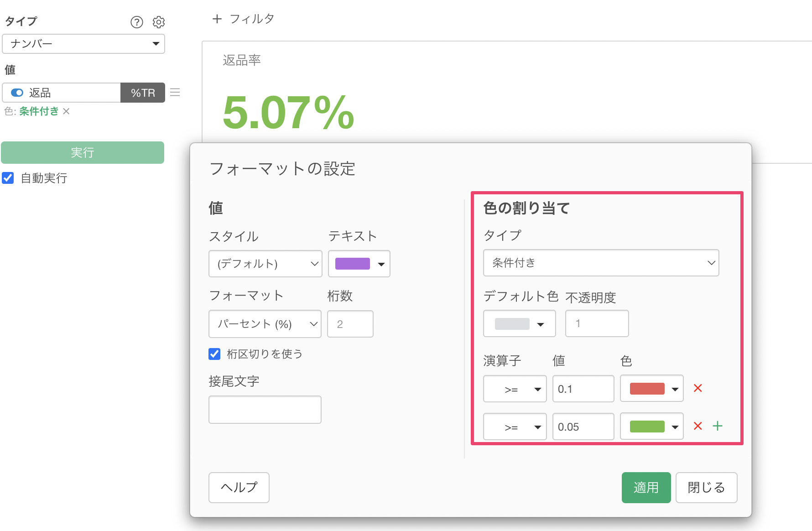
Task: Open the type settings gear icon
Action: coord(159,22)
